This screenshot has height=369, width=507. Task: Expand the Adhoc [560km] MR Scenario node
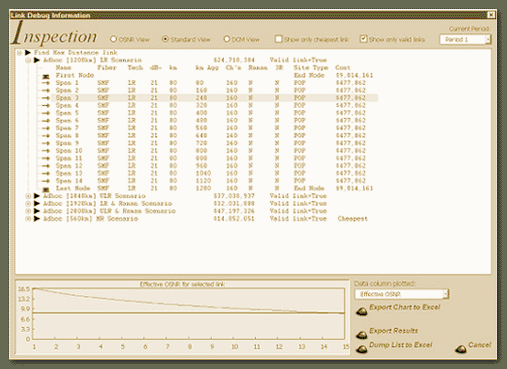tap(28, 219)
